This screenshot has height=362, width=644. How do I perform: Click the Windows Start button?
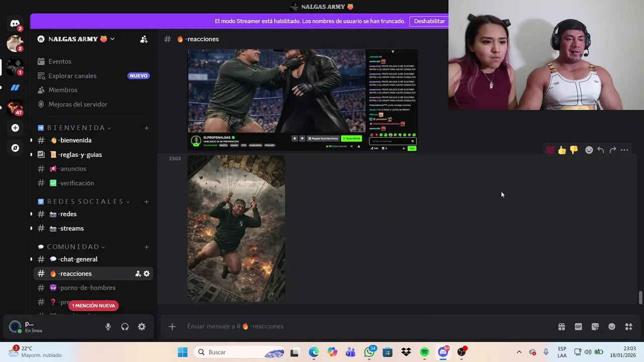[183, 352]
